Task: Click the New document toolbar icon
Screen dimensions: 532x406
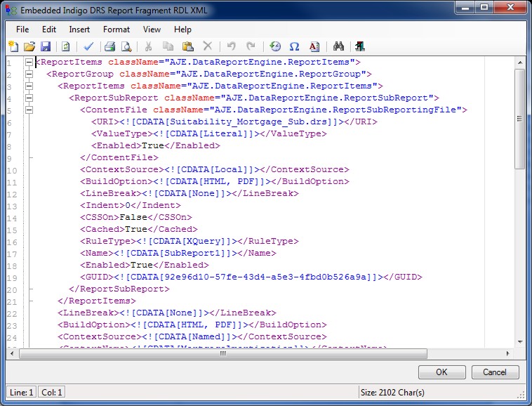Action: 13,46
